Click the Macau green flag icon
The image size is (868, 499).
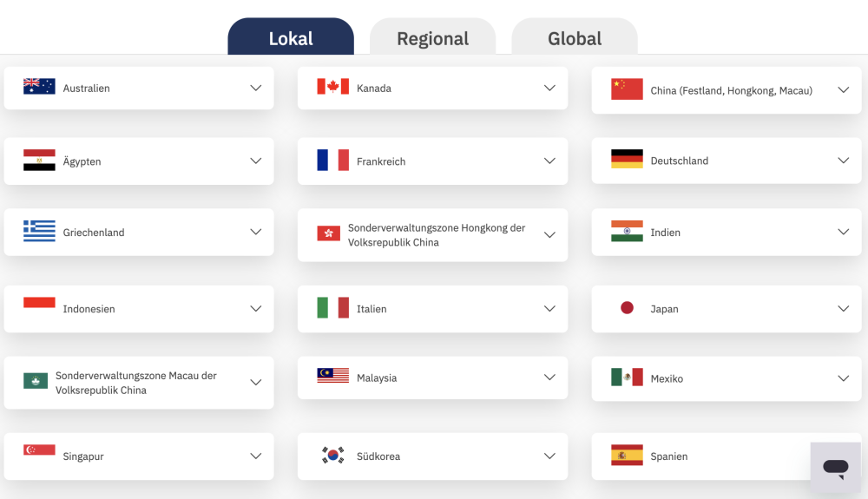(36, 381)
